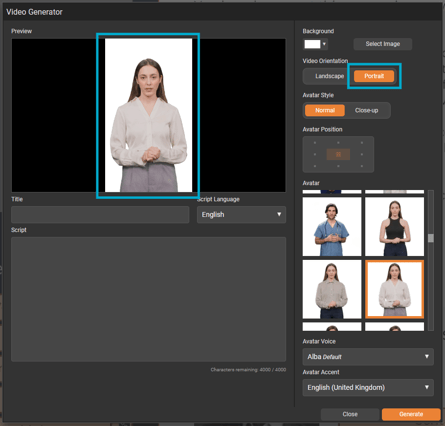Select the center avatar position

click(338, 154)
